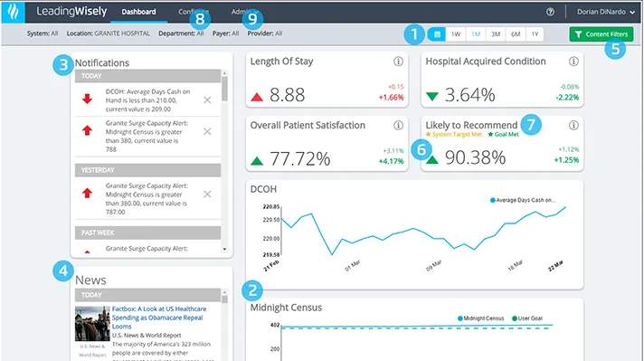Open the Content Filters button

(x=601, y=34)
